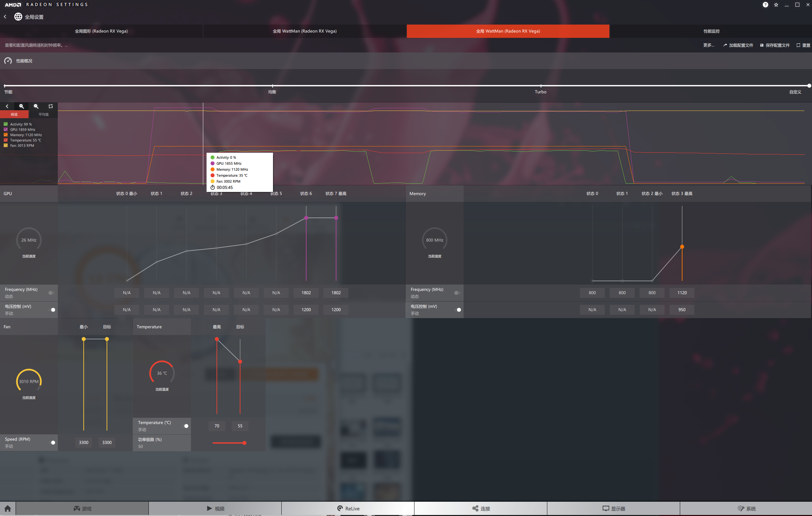Select the middle 全局 WattMan tab
Image resolution: width=812 pixels, height=516 pixels.
(x=305, y=31)
